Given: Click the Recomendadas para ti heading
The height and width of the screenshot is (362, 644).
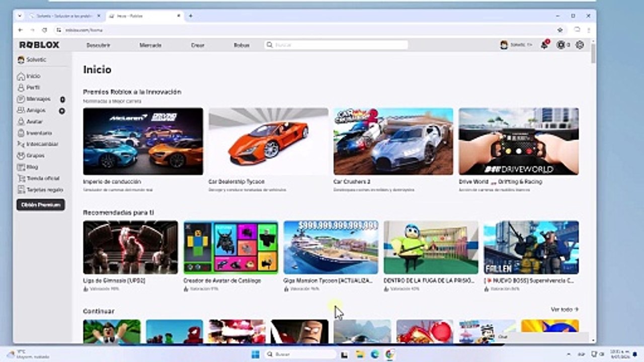Looking at the screenshot, I should (x=118, y=213).
